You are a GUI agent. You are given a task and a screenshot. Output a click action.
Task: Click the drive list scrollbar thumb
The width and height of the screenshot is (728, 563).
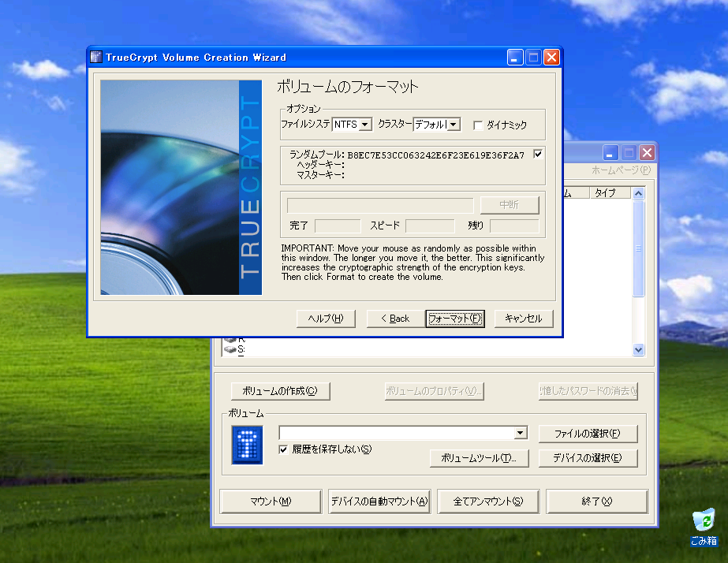[x=638, y=248]
